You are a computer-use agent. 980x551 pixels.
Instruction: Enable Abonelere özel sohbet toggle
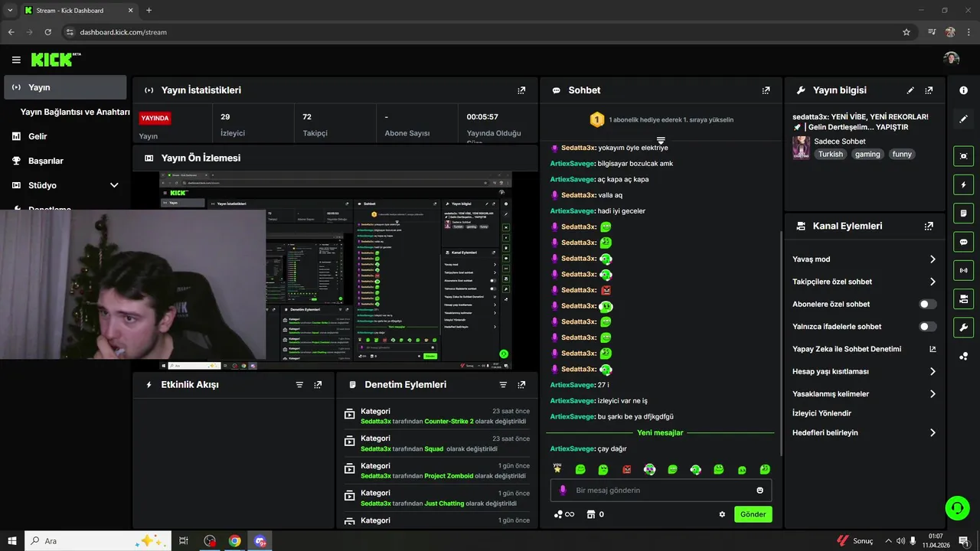(928, 305)
